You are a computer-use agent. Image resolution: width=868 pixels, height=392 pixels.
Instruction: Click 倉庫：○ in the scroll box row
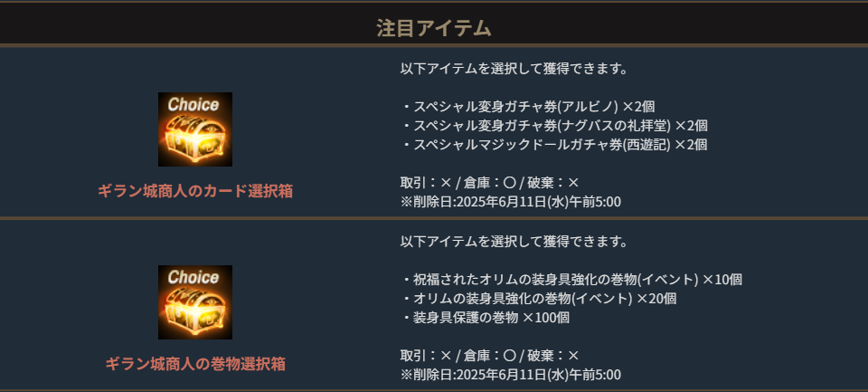point(489,355)
